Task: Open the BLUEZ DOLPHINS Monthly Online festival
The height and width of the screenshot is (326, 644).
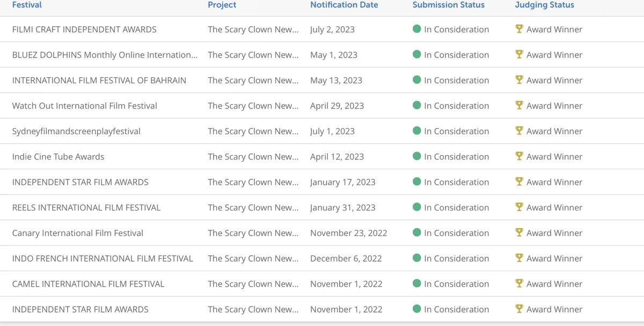Action: point(105,55)
